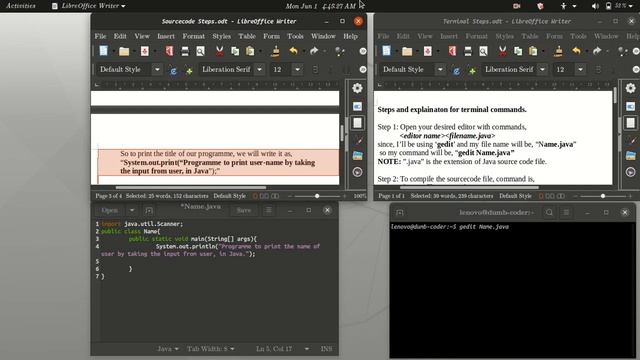Export as PDF in Terminal Steps toolbar
This screenshot has height=360, width=640.
[x=452, y=51]
